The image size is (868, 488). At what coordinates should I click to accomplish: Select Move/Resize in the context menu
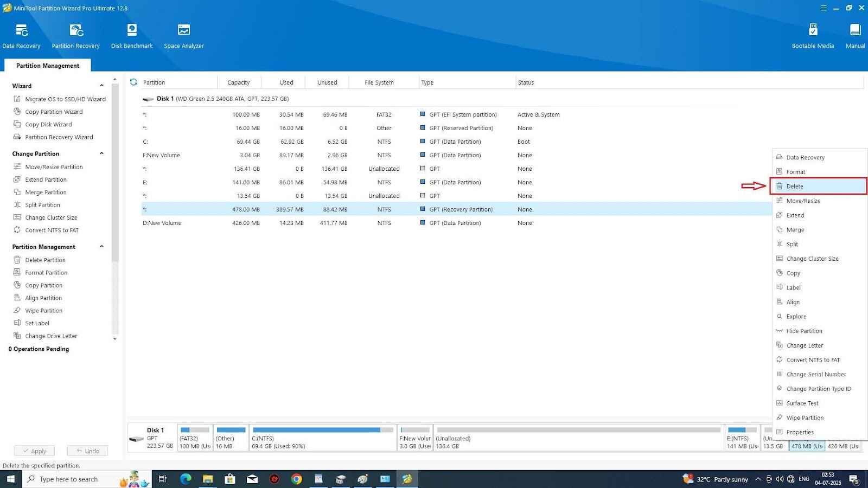819,201
